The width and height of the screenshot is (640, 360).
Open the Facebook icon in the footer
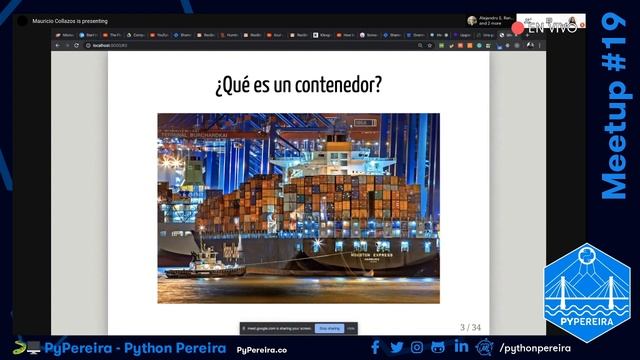click(375, 347)
